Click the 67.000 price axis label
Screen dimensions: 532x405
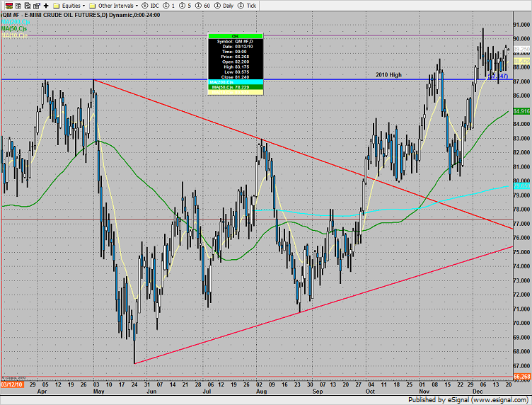click(x=522, y=366)
